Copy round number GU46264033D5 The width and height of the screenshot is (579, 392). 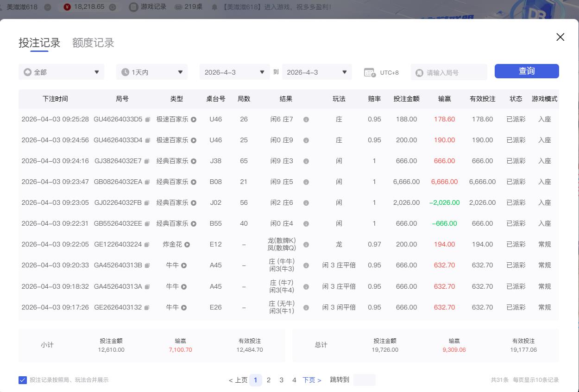point(147,120)
